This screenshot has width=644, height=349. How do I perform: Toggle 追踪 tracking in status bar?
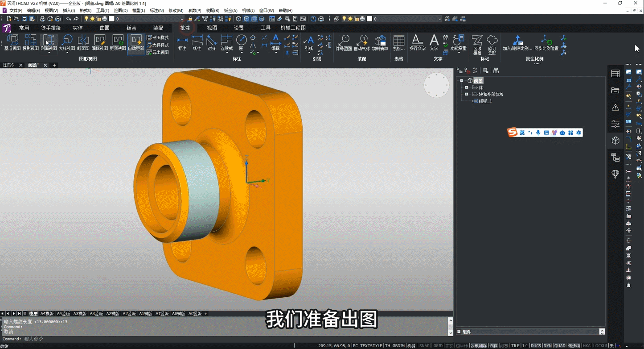493,346
